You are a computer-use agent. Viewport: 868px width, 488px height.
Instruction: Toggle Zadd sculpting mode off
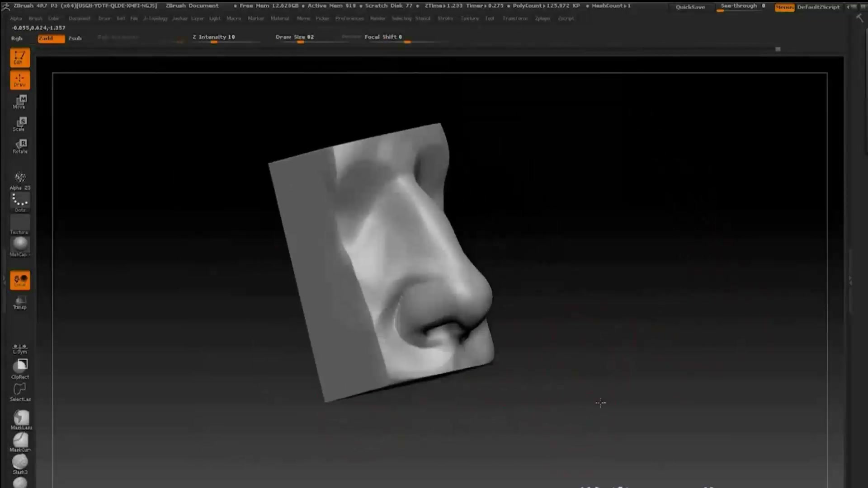(x=51, y=38)
